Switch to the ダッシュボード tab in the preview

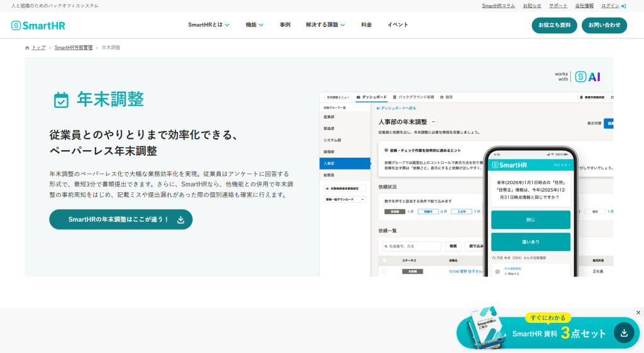(x=372, y=97)
